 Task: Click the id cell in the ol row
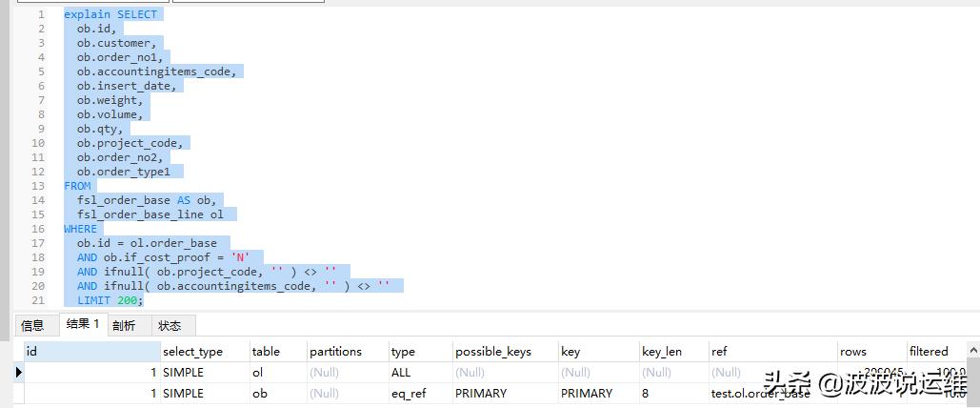(x=91, y=373)
